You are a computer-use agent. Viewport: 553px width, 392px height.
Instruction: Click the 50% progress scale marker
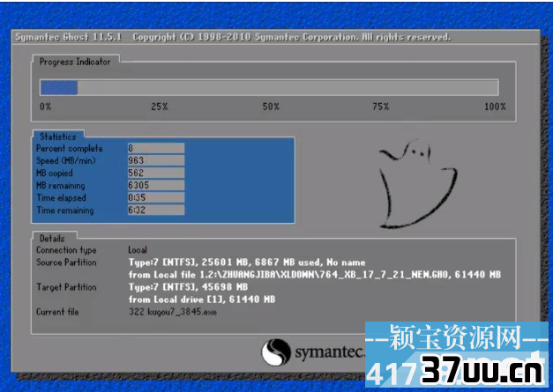[x=271, y=107]
